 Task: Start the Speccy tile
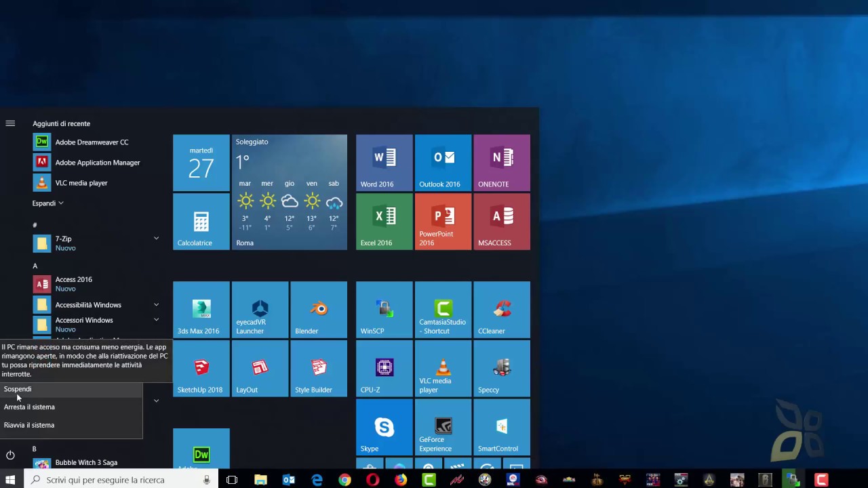tap(502, 369)
